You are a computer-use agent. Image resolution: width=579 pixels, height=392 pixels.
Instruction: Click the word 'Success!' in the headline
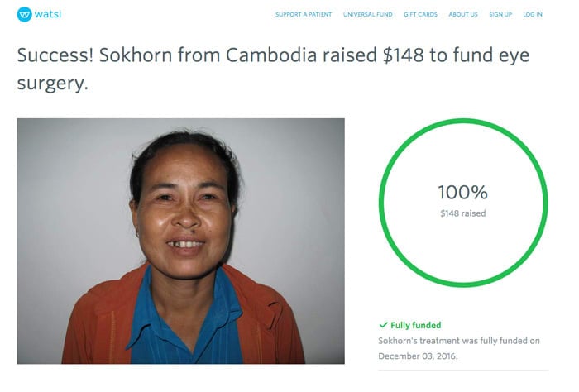(x=54, y=55)
